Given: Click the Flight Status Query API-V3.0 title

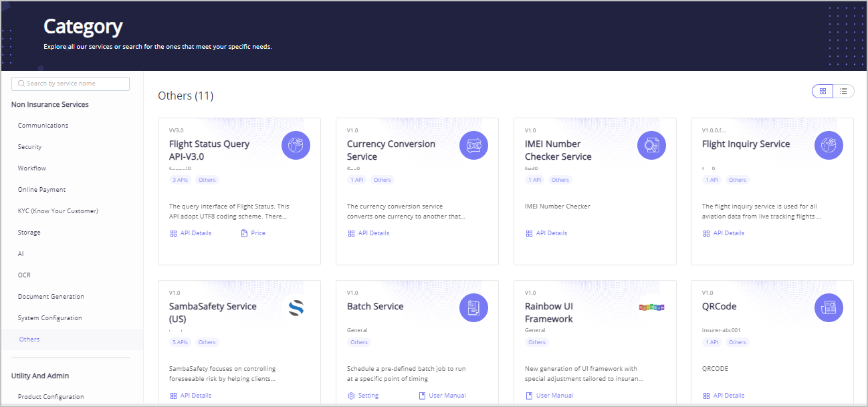Looking at the screenshot, I should pyautogui.click(x=209, y=150).
